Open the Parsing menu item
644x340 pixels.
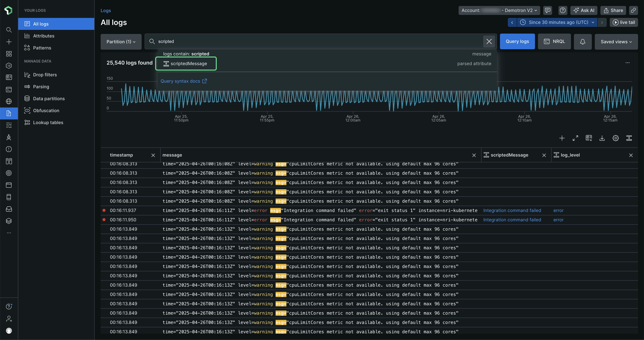point(41,87)
